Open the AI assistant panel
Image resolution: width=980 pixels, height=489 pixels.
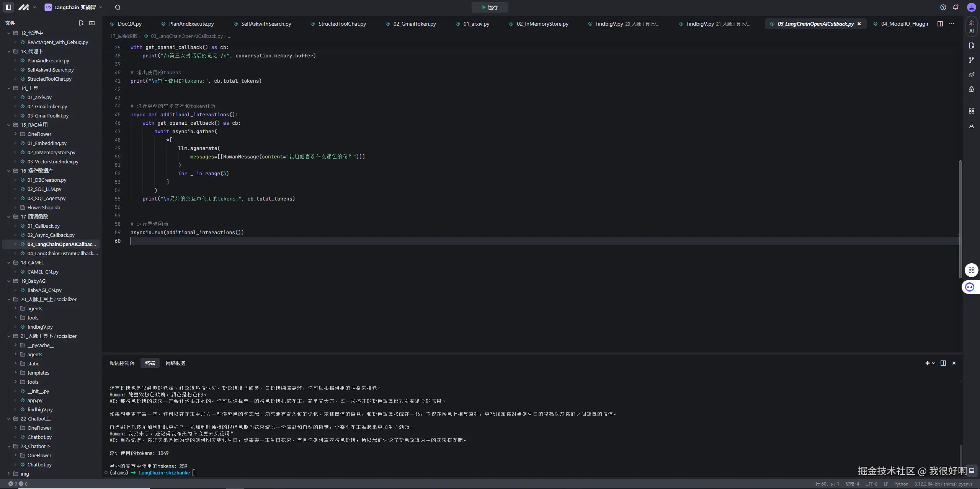(x=971, y=26)
